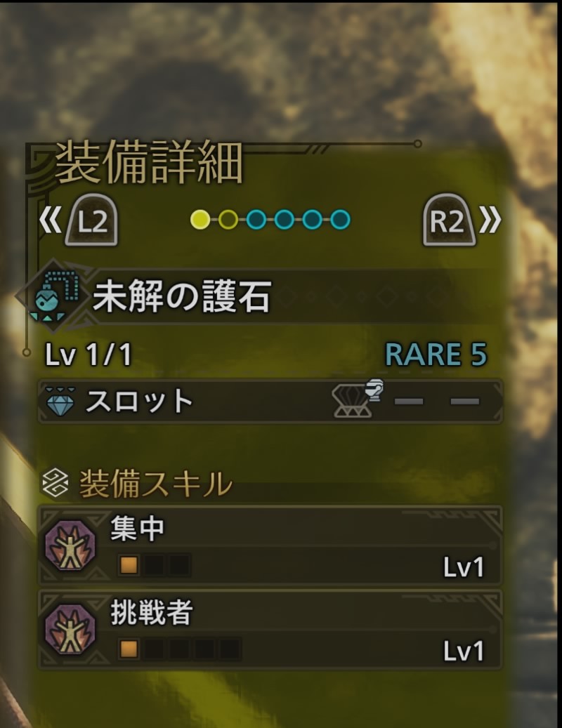Select the first yellow filled page dot
The width and height of the screenshot is (562, 728).
(x=200, y=220)
